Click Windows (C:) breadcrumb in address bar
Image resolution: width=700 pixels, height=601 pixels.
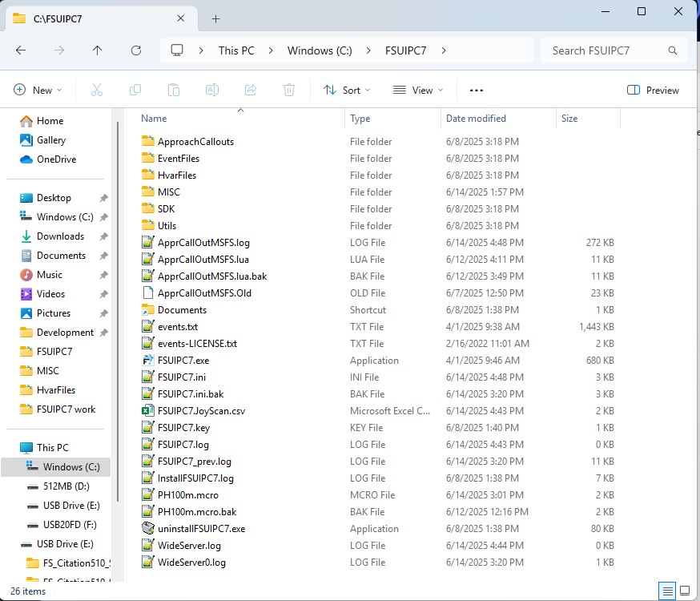320,50
